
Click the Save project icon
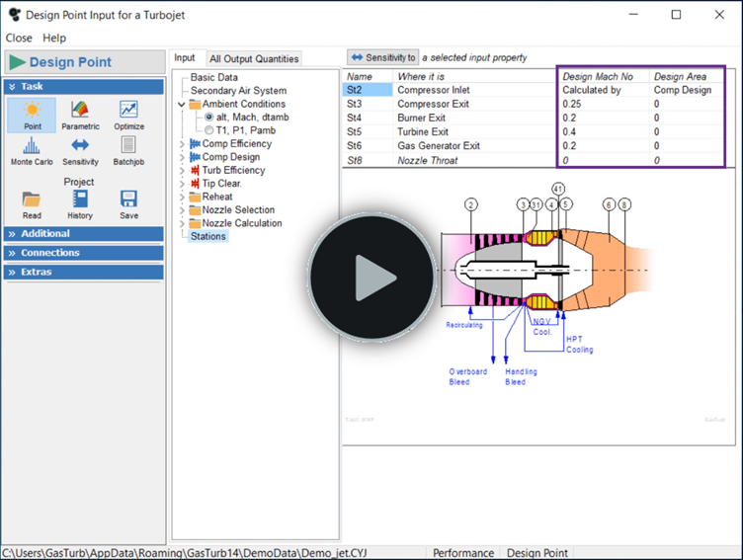pyautogui.click(x=128, y=199)
